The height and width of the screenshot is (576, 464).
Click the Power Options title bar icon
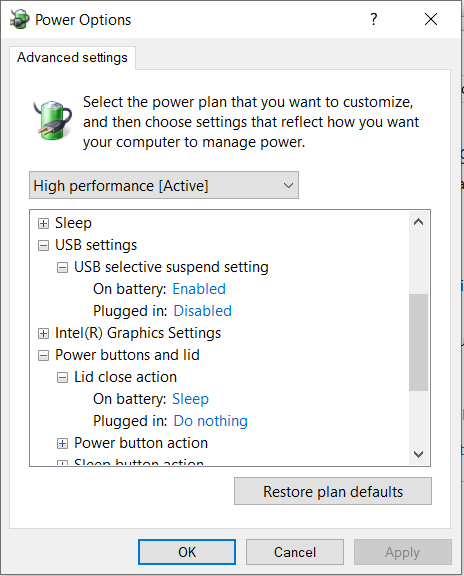(19, 19)
